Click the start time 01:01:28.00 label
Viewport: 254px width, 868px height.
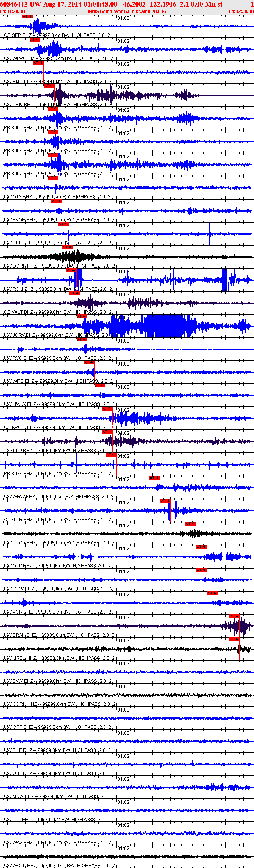[x=13, y=12]
